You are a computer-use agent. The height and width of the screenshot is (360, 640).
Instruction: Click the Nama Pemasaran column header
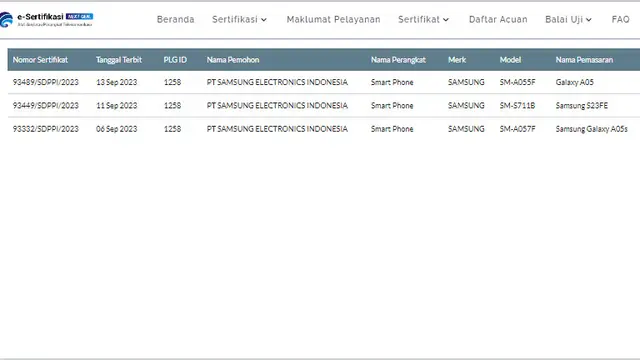[584, 60]
